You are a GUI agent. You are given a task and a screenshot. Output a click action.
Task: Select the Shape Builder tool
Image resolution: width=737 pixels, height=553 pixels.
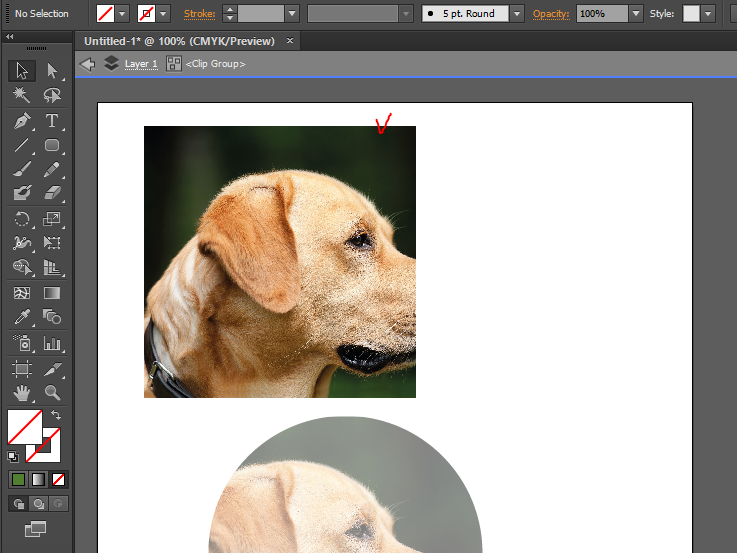point(22,267)
